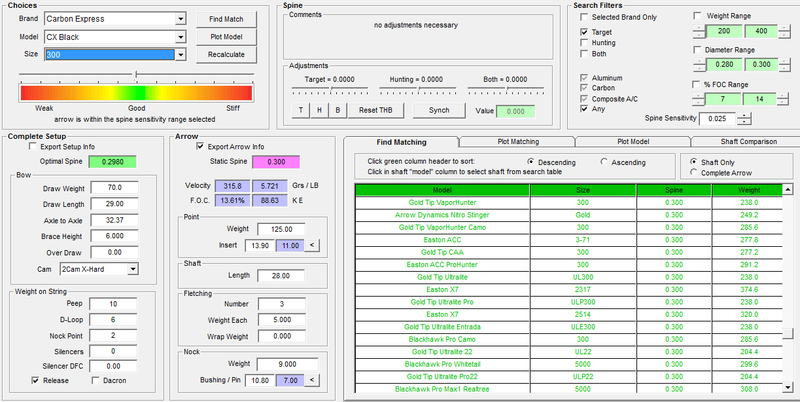This screenshot has height=402, width=800.
Task: Enable the Dacron checkbox
Action: (95, 380)
